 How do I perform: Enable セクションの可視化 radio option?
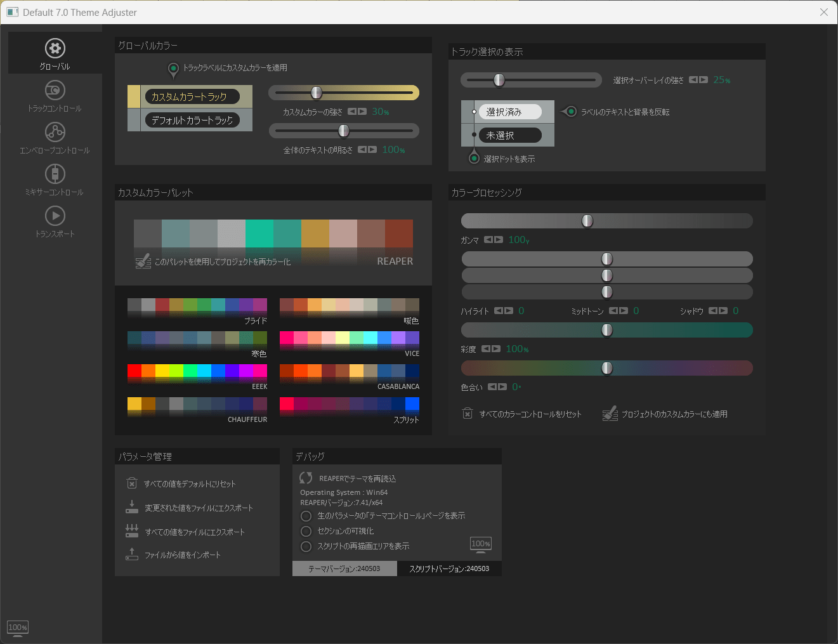click(x=306, y=531)
